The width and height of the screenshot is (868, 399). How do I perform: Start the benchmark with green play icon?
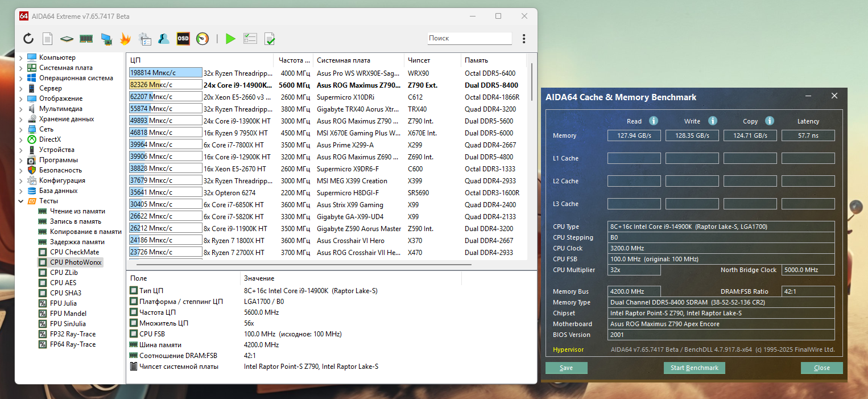coord(230,39)
